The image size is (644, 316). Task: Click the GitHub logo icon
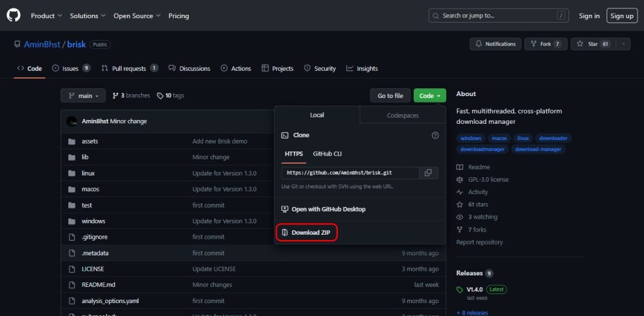13,15
